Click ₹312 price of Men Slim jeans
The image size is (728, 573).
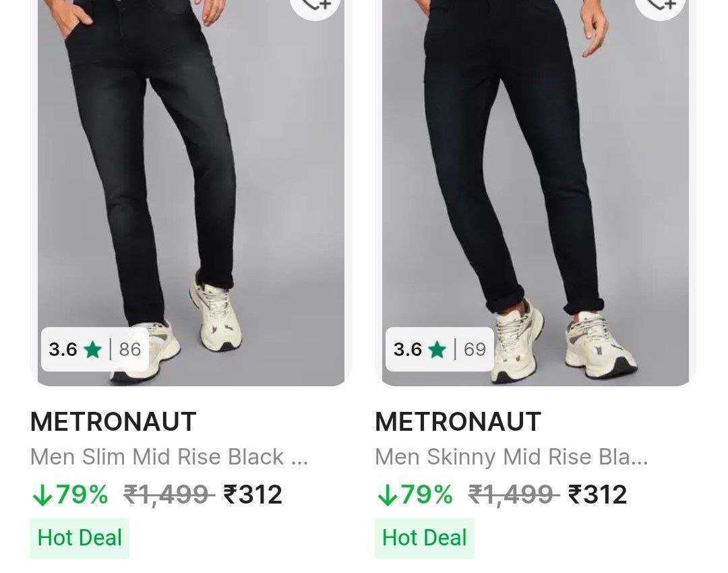253,495
